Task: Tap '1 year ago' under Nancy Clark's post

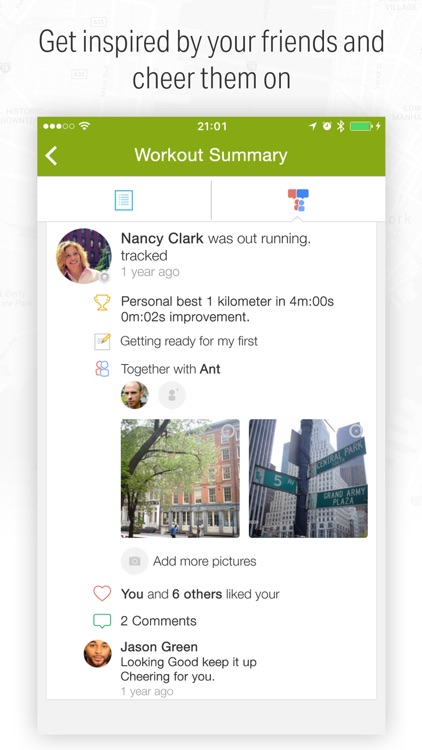Action: pos(150,272)
